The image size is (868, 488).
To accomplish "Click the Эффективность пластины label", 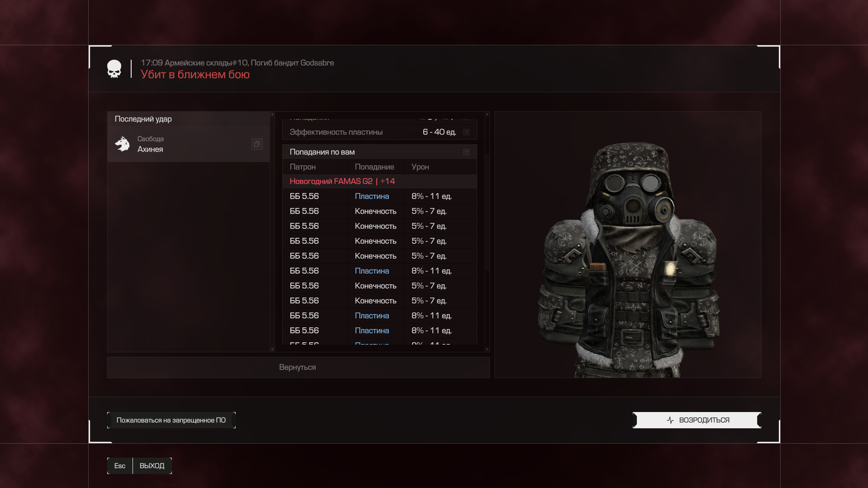I will 336,132.
